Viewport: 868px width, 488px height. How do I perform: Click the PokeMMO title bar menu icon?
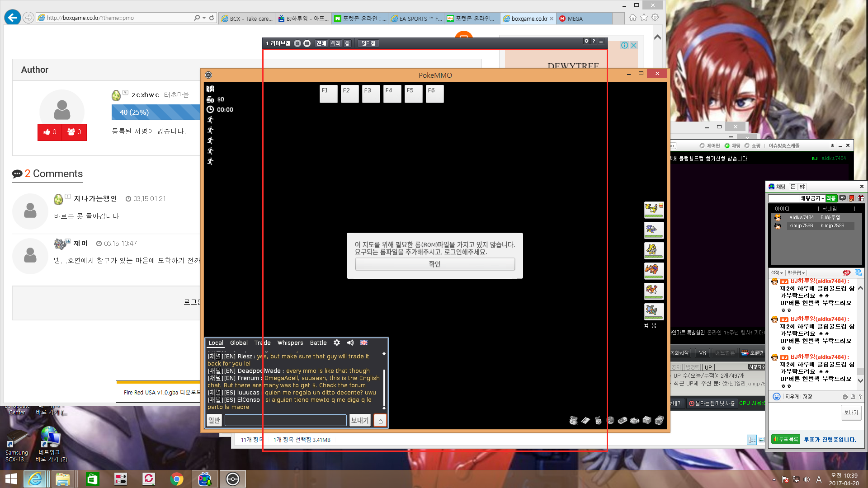click(x=208, y=75)
